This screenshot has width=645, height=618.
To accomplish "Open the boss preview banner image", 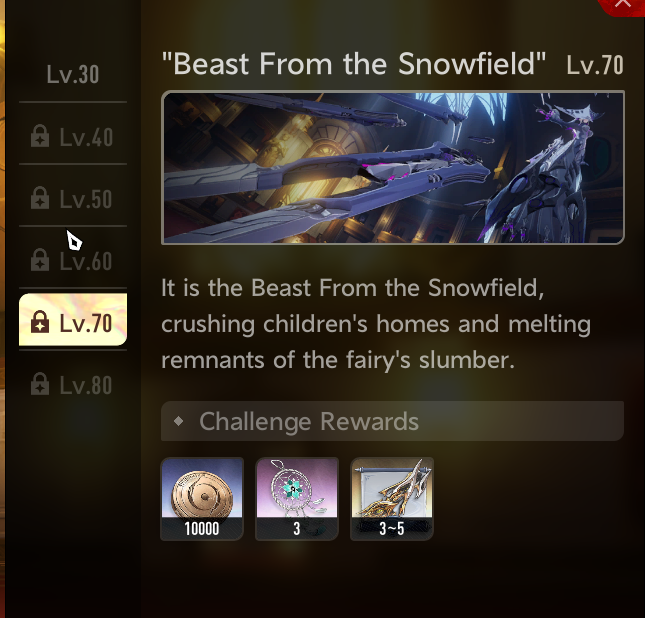I will 393,167.
